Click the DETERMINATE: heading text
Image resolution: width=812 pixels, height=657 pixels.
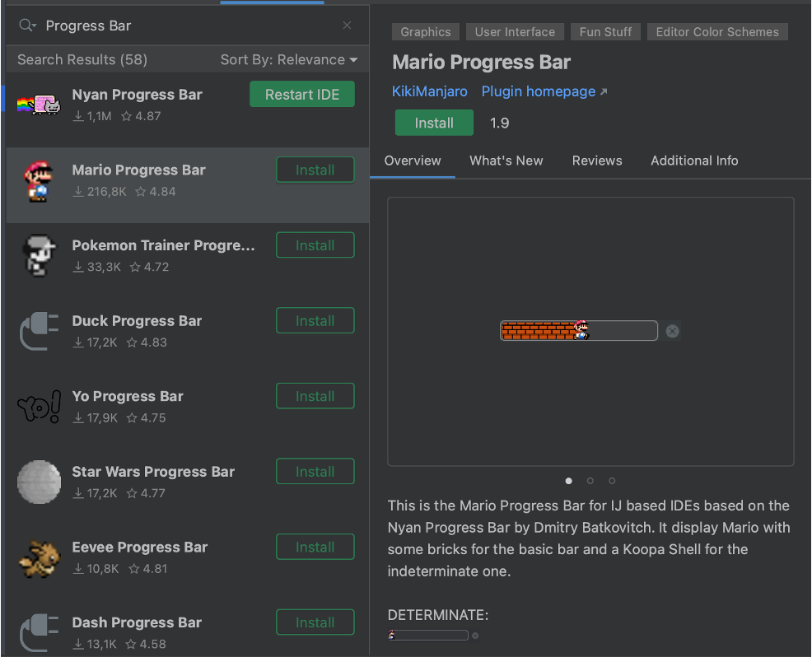point(438,614)
